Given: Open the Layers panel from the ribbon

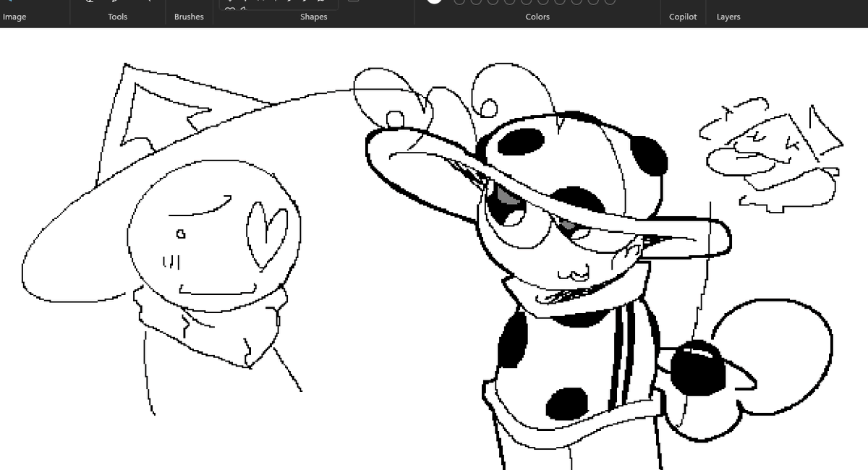Looking at the screenshot, I should (x=728, y=17).
